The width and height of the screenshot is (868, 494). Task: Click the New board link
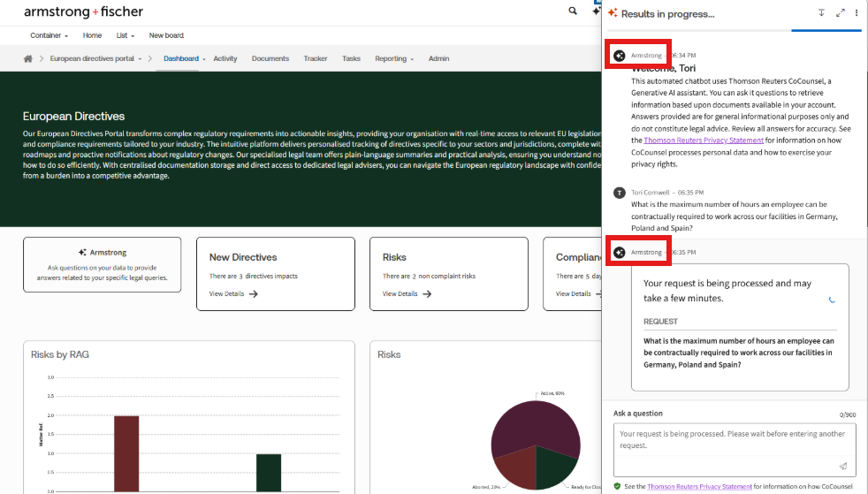click(166, 35)
